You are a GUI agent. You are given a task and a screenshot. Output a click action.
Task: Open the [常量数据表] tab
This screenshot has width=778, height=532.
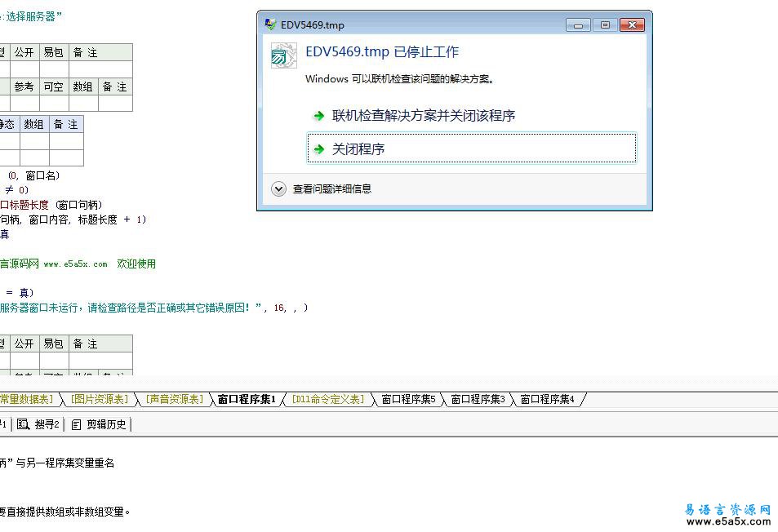[27, 399]
